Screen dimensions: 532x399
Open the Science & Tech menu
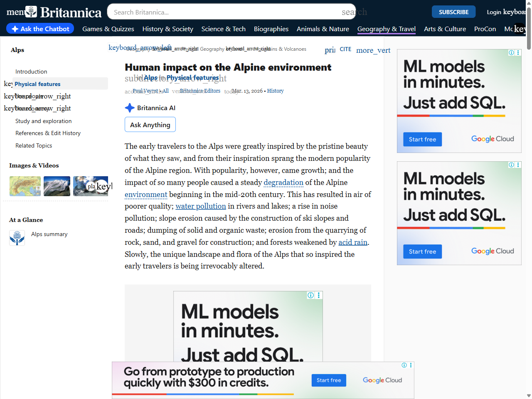click(x=223, y=29)
